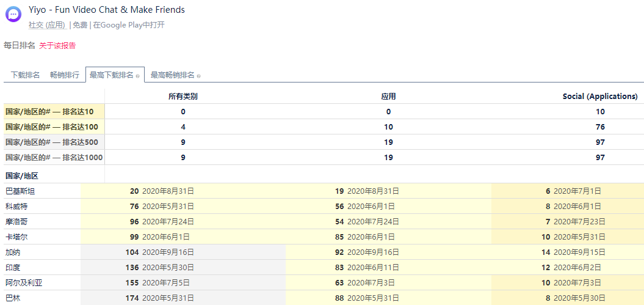The image size is (644, 305).
Task: Click the 应用 column header
Action: pos(388,96)
